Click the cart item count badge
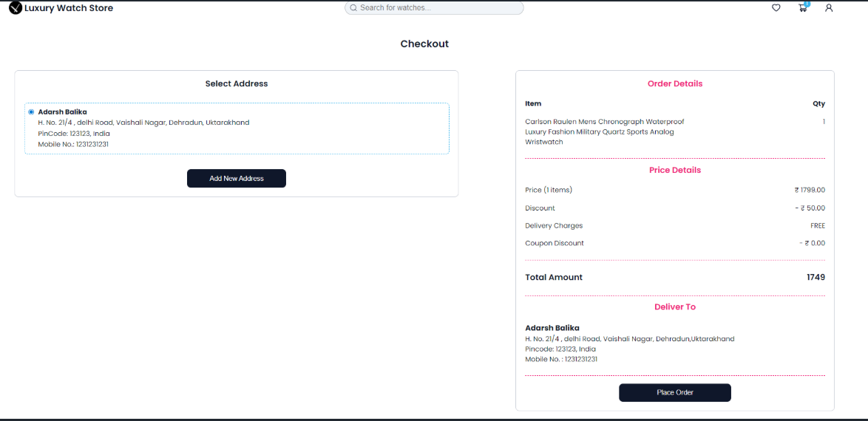 click(807, 4)
